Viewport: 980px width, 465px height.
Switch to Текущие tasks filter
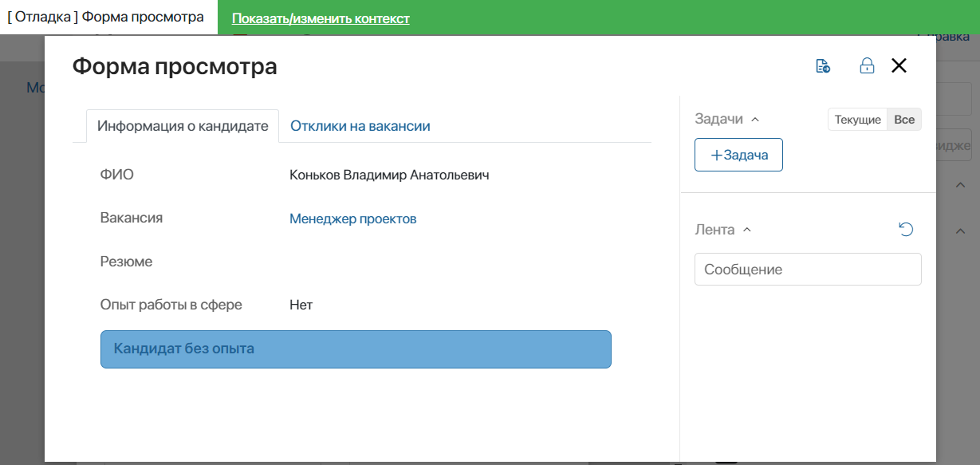pos(857,120)
